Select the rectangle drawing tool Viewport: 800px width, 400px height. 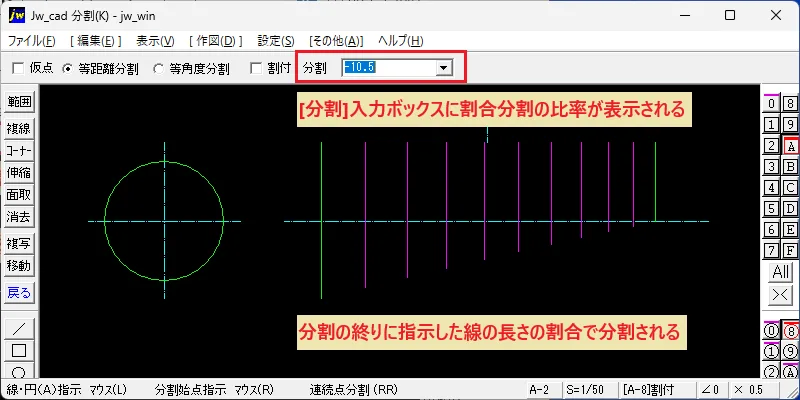(19, 351)
